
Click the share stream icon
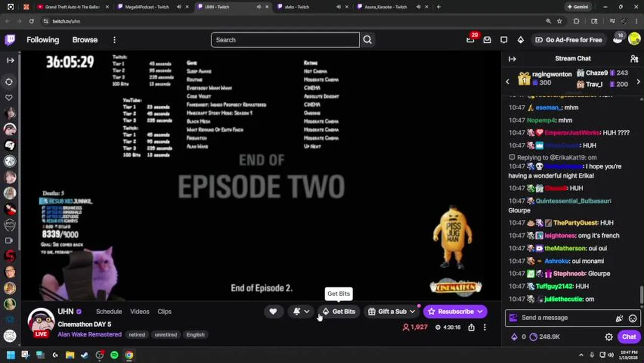(471, 327)
